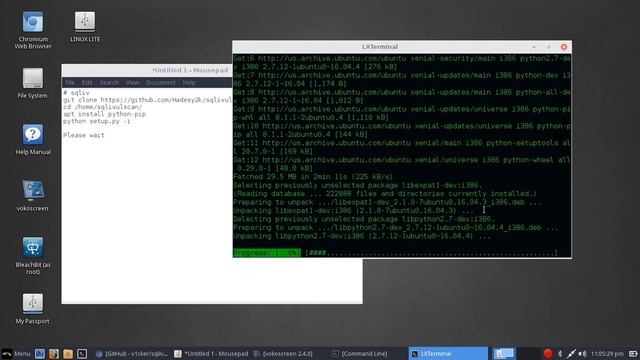Open the terminal launcher in the taskbar
This screenshot has height=360, width=640.
pyautogui.click(x=82, y=353)
